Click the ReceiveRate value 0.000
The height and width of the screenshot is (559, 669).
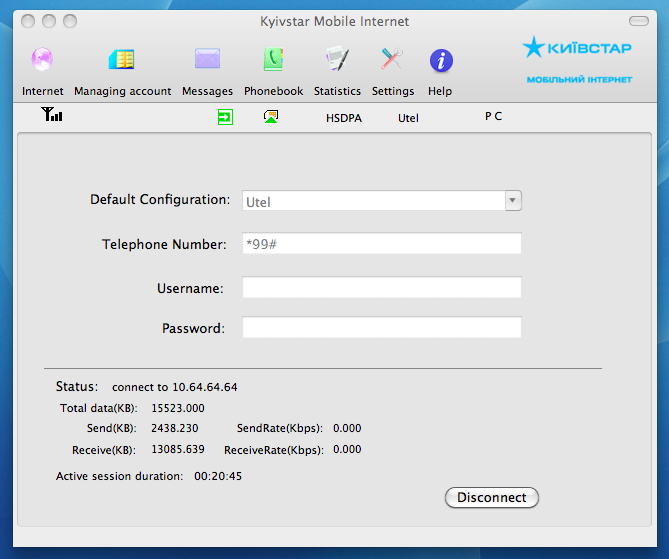[347, 449]
